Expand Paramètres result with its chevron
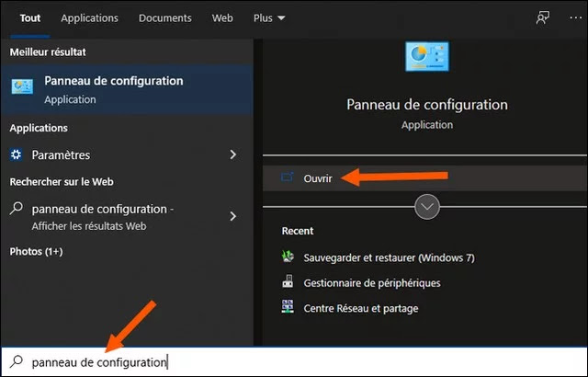The height and width of the screenshot is (377, 588). tap(233, 154)
